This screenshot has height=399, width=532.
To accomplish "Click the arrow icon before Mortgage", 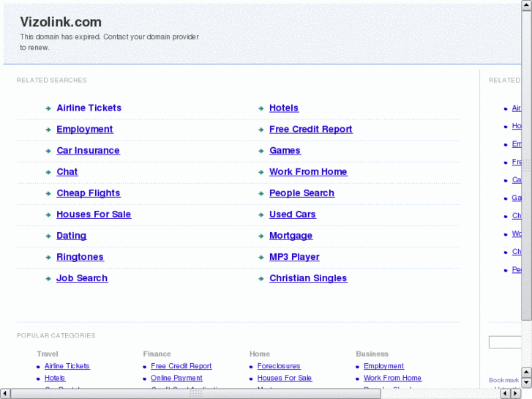I will [261, 236].
